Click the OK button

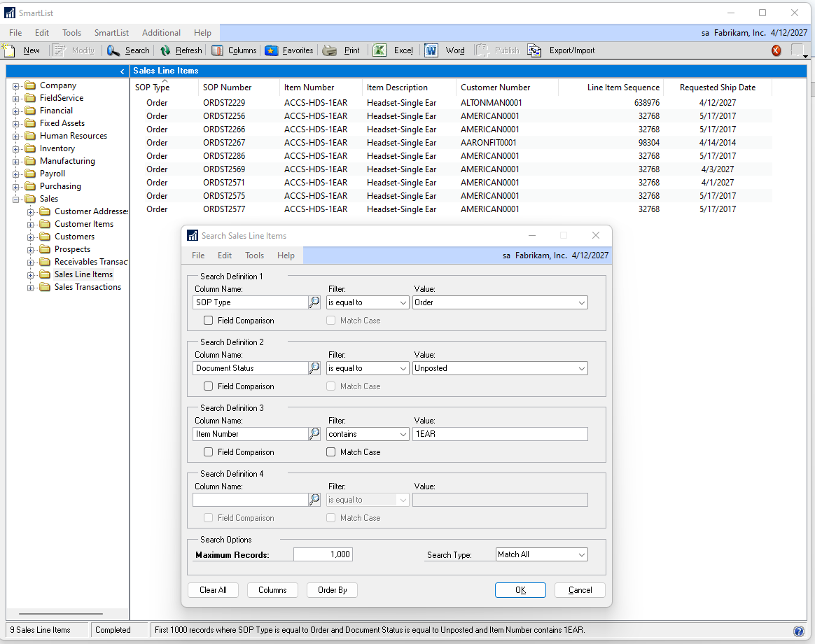click(520, 590)
